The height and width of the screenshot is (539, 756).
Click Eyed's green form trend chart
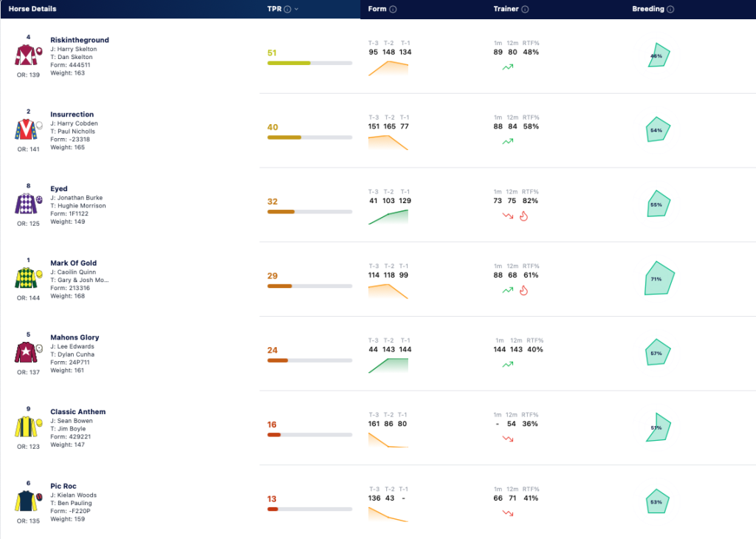point(388,217)
